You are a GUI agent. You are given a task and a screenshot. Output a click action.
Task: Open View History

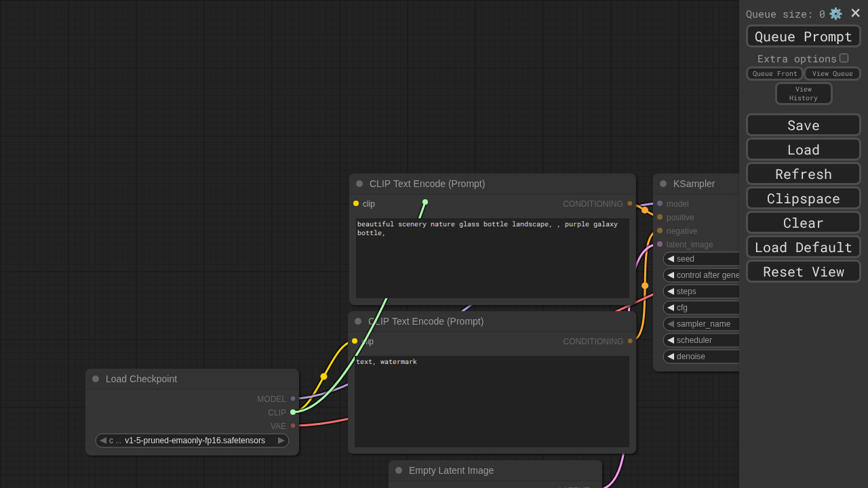point(803,94)
